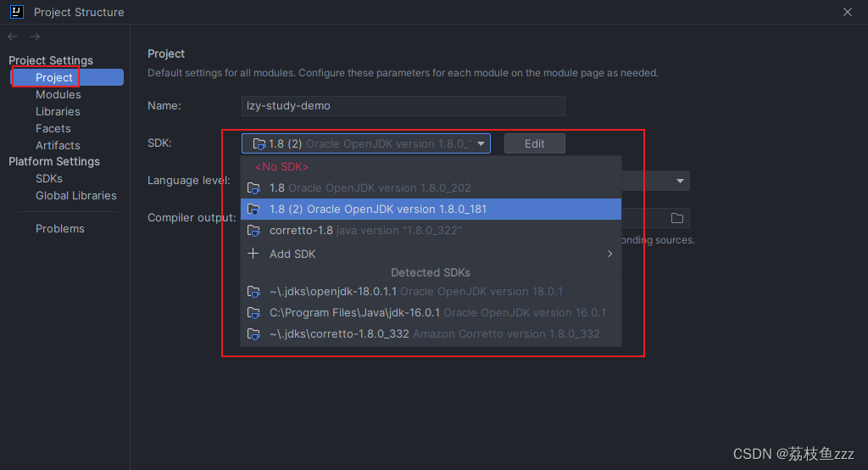Click the compiler output folder browse icon
868x470 pixels.
click(x=677, y=218)
